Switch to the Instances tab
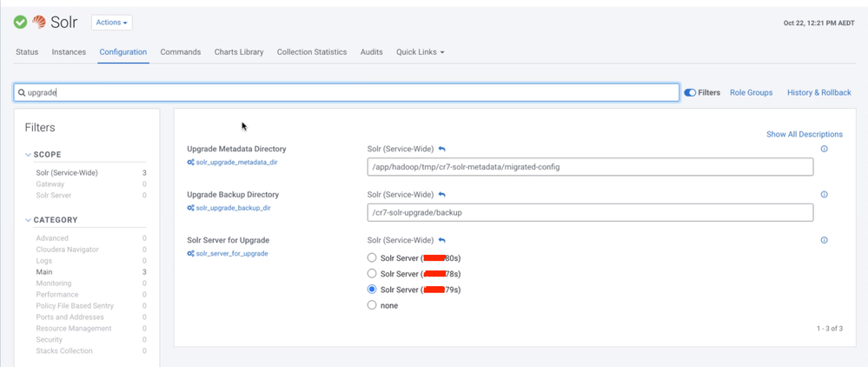Viewport: 868px width, 367px height. (69, 52)
